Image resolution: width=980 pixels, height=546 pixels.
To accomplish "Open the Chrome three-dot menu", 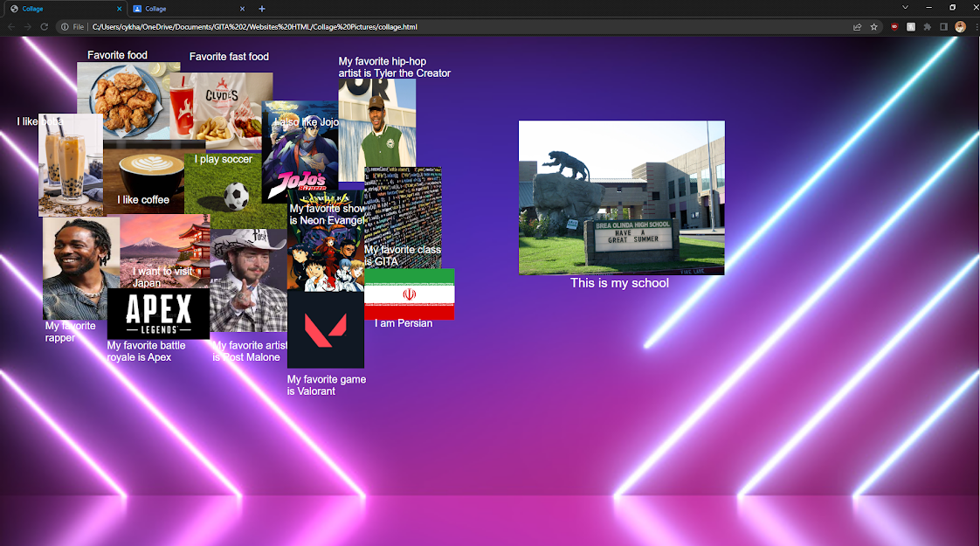I will coord(976,27).
